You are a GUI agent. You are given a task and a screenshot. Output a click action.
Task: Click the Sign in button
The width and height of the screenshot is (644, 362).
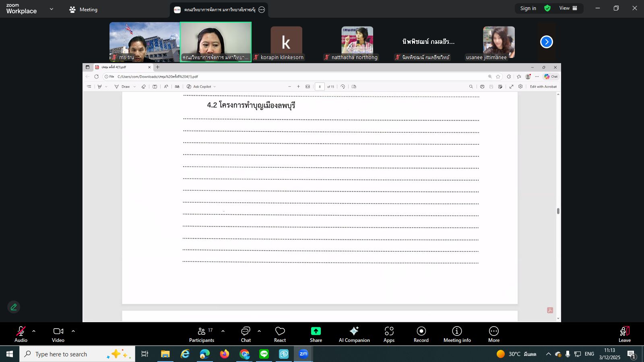coord(528,8)
